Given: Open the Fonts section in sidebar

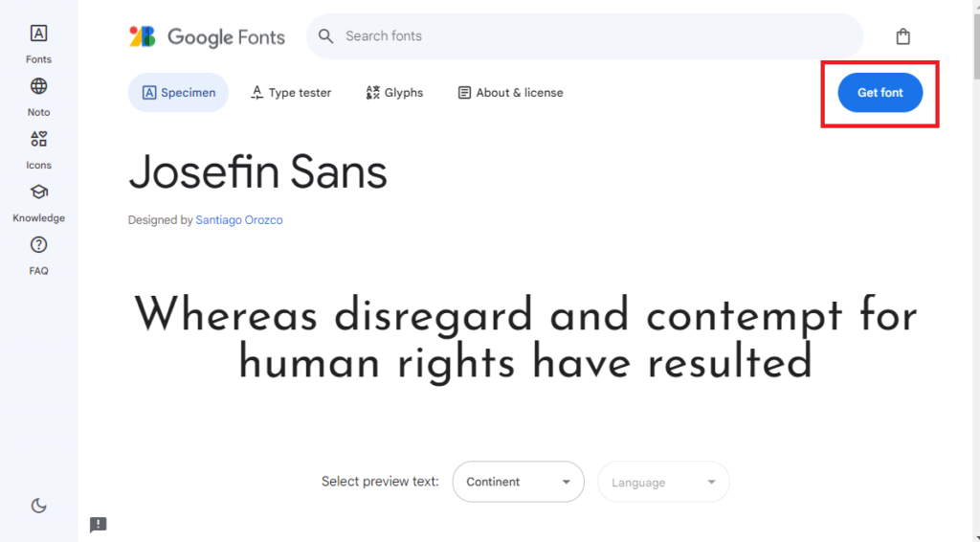Looking at the screenshot, I should pos(38,44).
